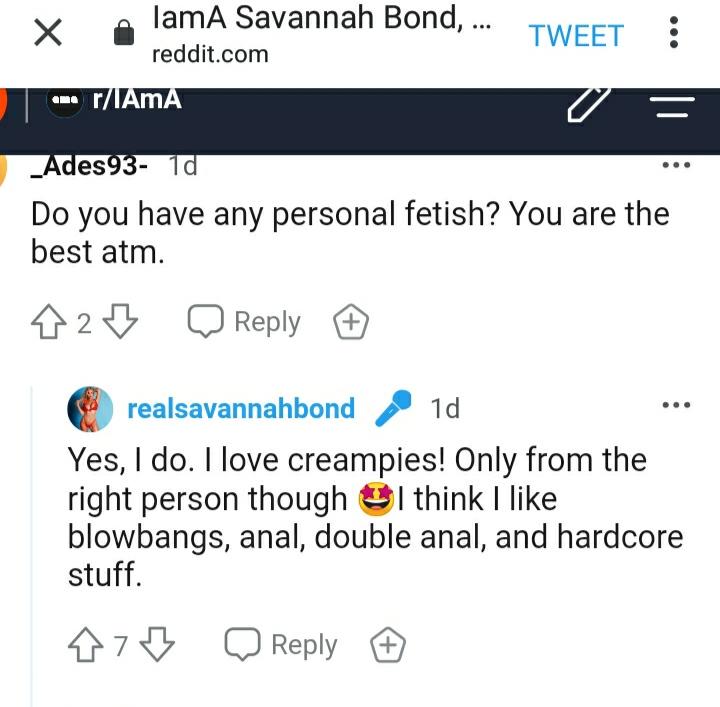Reply to the _Ades93- comment

pyautogui.click(x=245, y=322)
